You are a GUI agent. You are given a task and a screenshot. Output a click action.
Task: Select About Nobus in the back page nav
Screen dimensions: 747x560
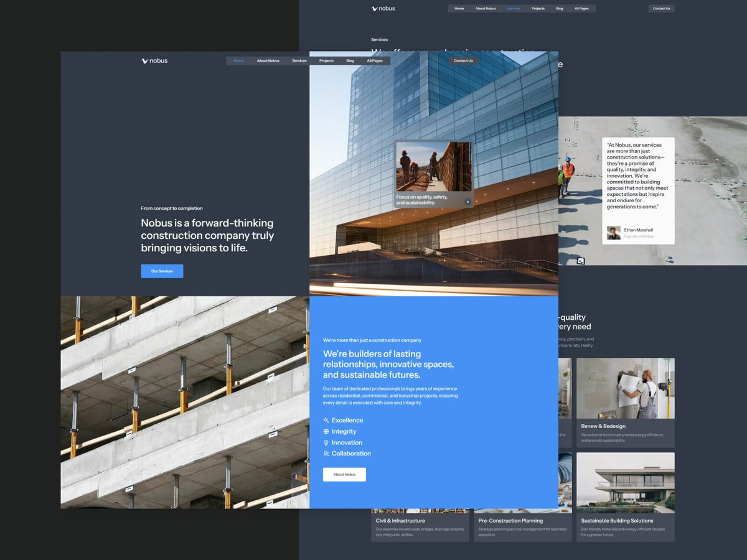pos(486,9)
